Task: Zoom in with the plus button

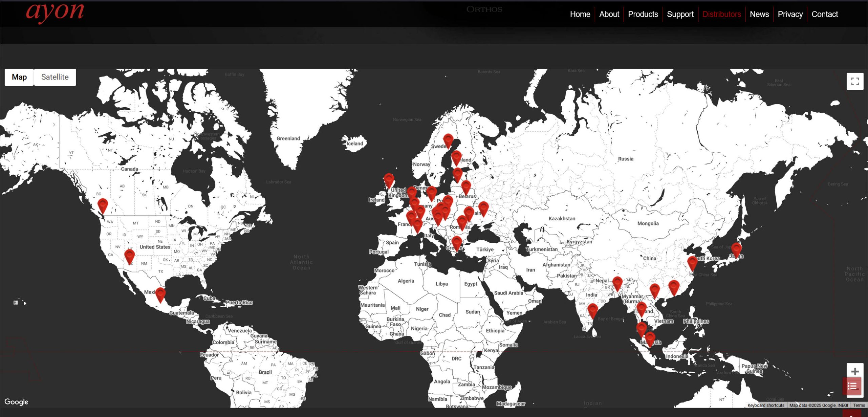Action: click(855, 372)
